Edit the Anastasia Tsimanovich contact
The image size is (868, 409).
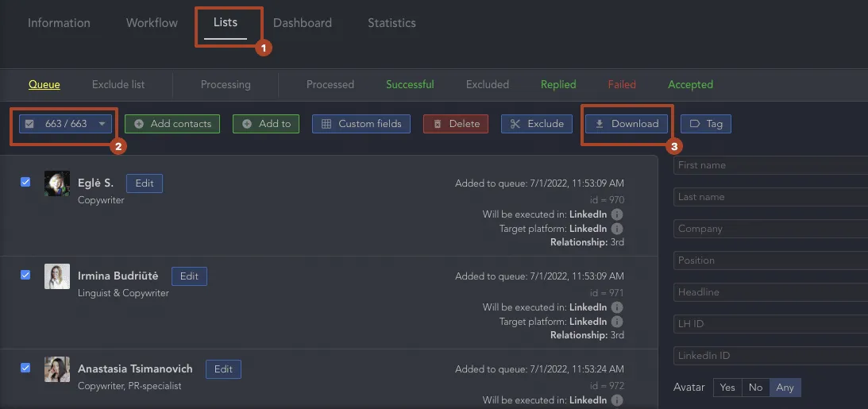point(224,369)
